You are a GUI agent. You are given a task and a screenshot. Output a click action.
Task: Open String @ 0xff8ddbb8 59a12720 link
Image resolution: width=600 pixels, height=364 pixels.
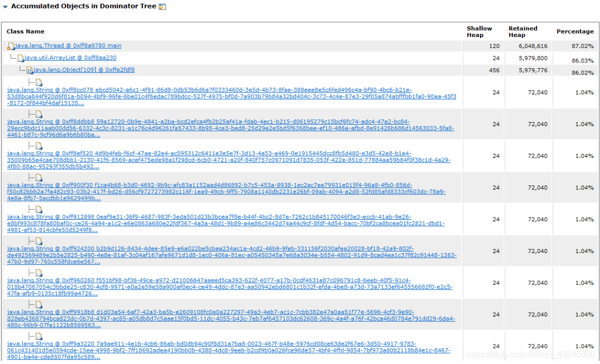(x=230, y=128)
